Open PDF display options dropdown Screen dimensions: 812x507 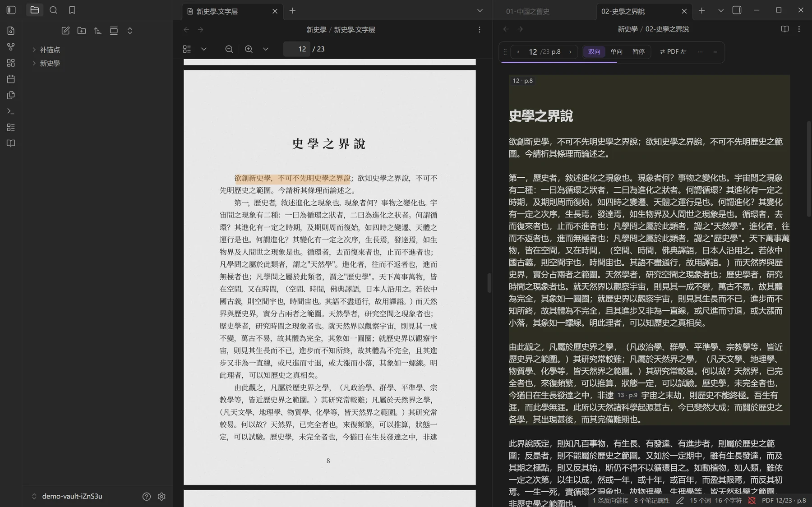coord(204,49)
